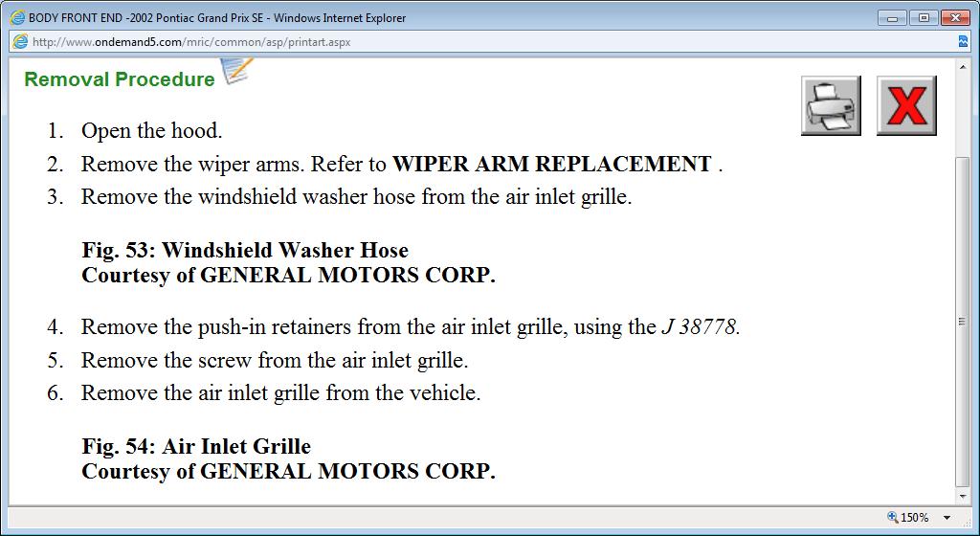Click the J 38778 tool reference

(x=699, y=327)
